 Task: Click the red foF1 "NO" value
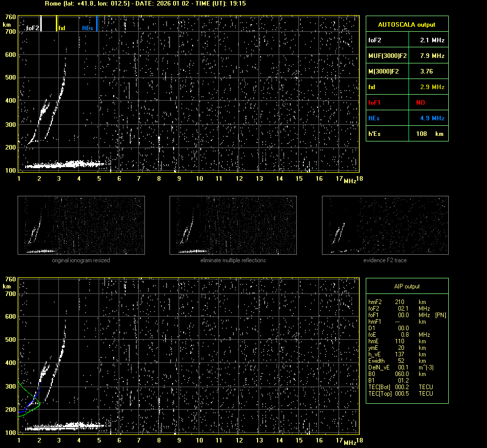(421, 103)
